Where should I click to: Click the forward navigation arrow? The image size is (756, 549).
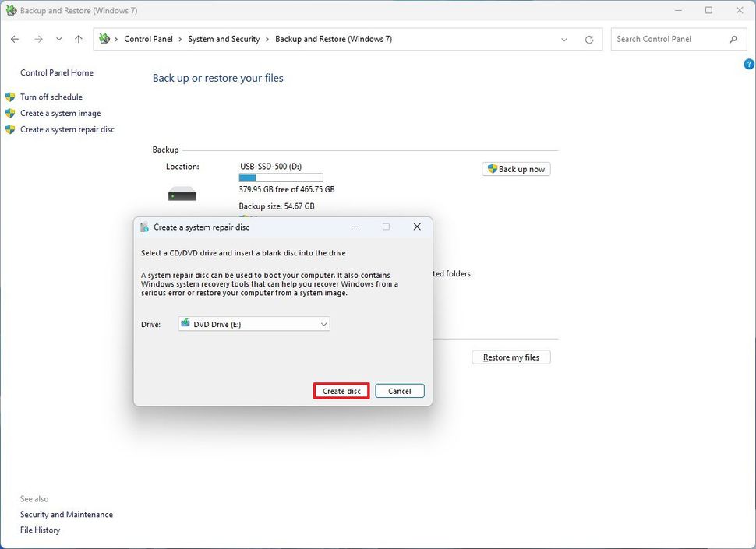[37, 38]
